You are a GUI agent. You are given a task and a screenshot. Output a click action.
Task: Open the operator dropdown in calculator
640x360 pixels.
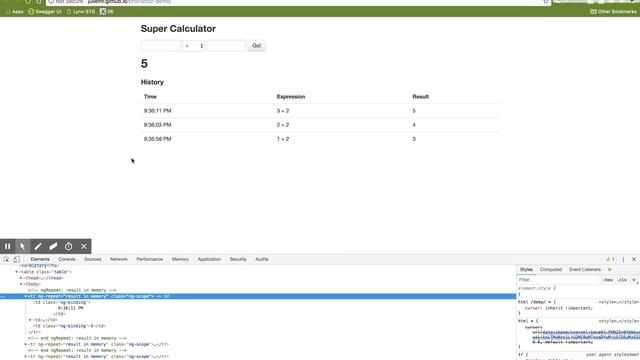click(193, 46)
